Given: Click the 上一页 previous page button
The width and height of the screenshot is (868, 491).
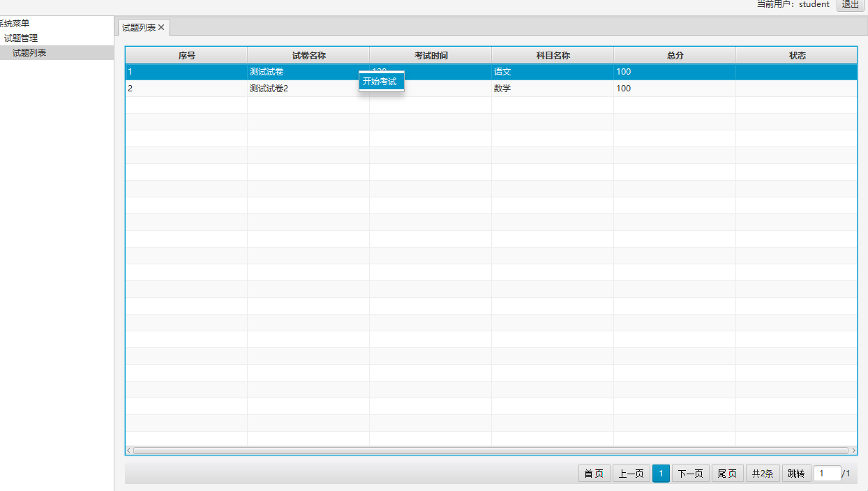Looking at the screenshot, I should click(x=631, y=474).
